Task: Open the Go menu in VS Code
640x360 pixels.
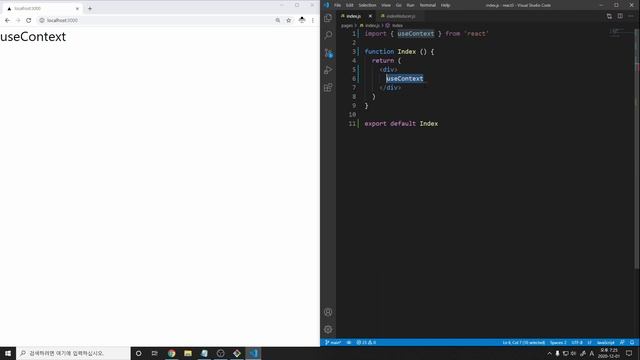Action: click(x=399, y=5)
